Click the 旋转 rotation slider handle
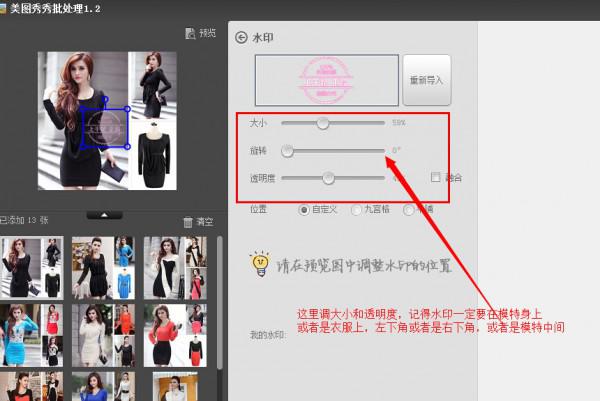600x401 pixels. 287,151
